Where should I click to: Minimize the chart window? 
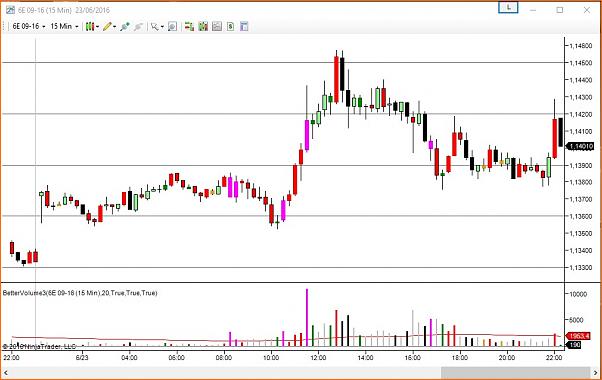533,10
